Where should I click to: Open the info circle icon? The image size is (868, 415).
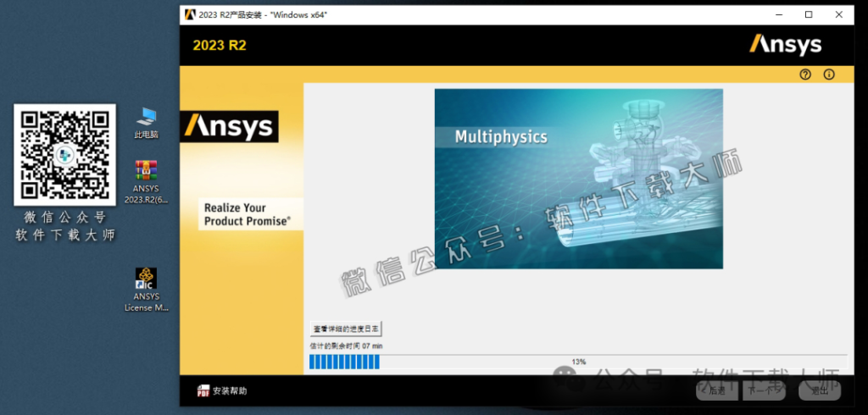pos(829,75)
